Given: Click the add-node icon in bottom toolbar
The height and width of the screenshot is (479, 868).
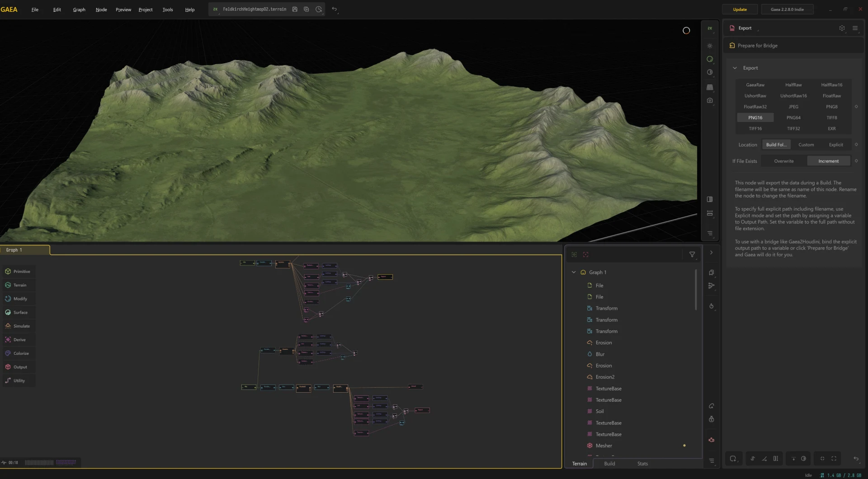Looking at the screenshot, I should point(733,459).
